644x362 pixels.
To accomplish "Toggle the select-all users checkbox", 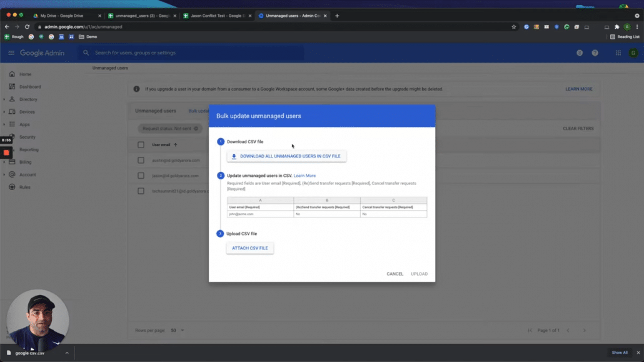I will (x=141, y=144).
